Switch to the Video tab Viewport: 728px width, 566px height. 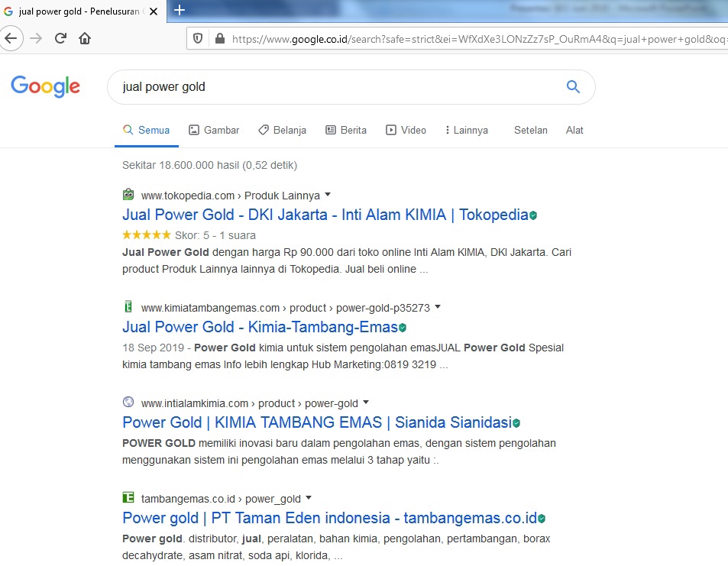pos(406,130)
